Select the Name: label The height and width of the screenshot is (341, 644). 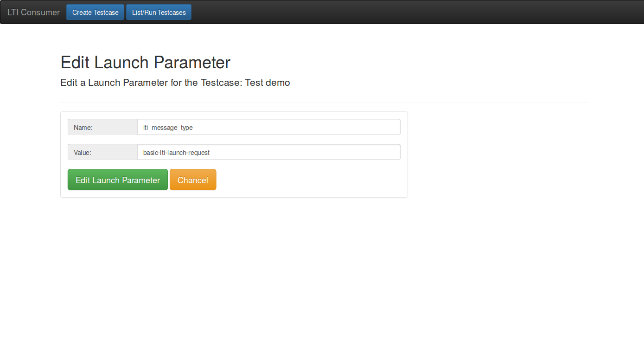click(102, 127)
